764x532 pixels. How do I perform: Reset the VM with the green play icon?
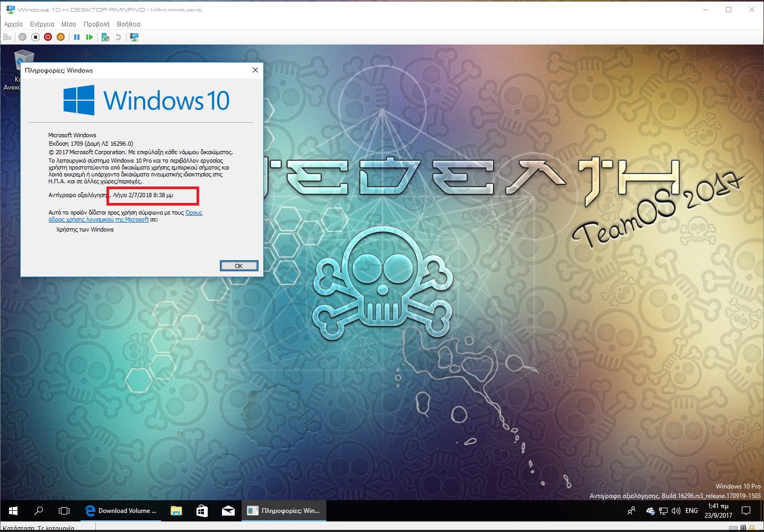90,37
